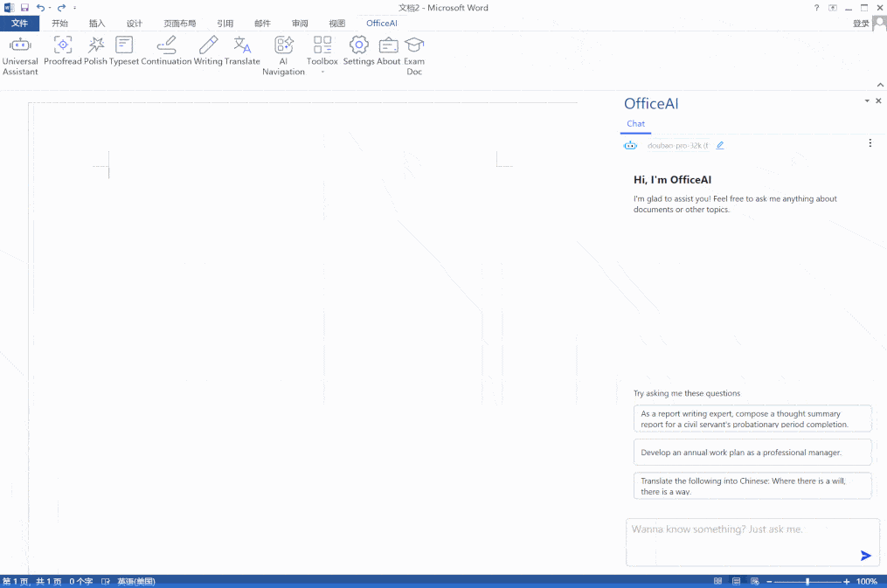Viewport: 887px width, 588px height.
Task: Edit the model name with pencil icon
Action: coord(720,146)
